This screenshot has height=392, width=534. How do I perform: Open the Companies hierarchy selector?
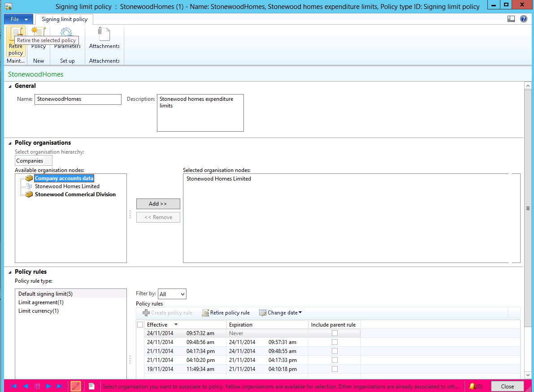point(33,161)
